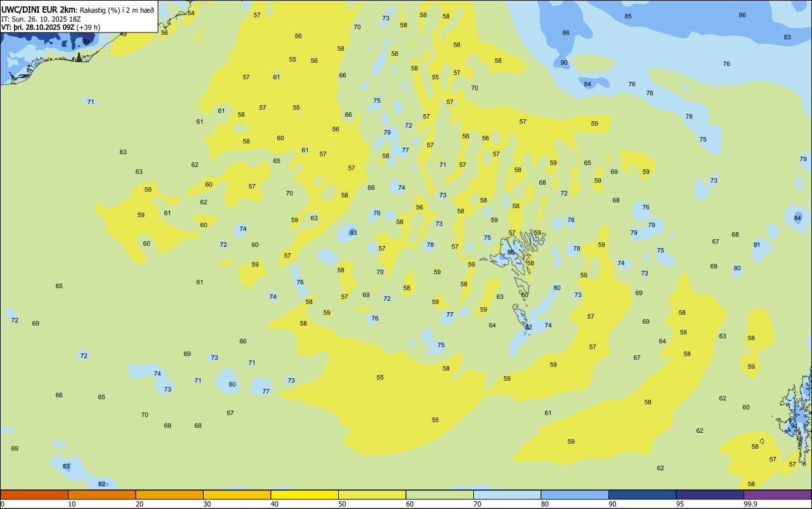
Task: Click the legend scale label '40'
Action: 275,504
